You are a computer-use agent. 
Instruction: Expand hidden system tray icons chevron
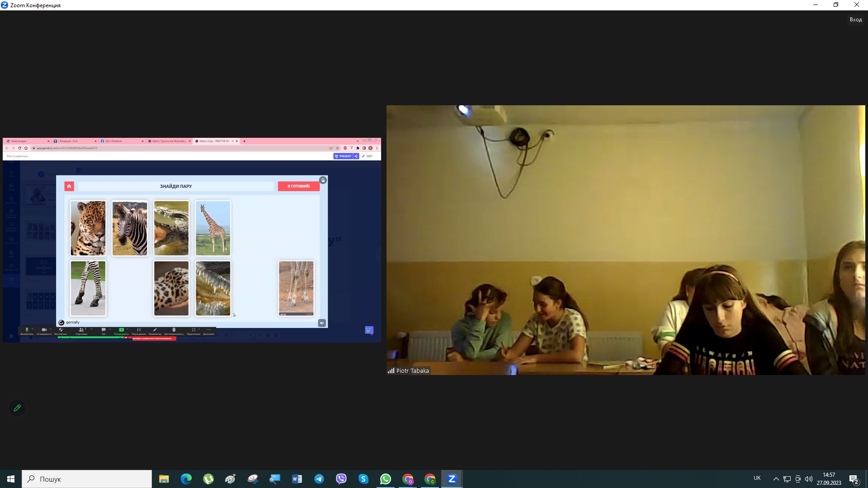(776, 479)
